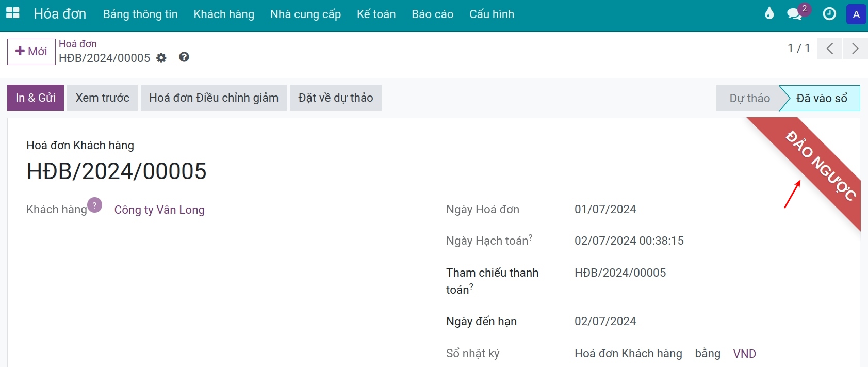This screenshot has height=367, width=868.
Task: Click due date 02/07/2024 value
Action: tap(605, 321)
